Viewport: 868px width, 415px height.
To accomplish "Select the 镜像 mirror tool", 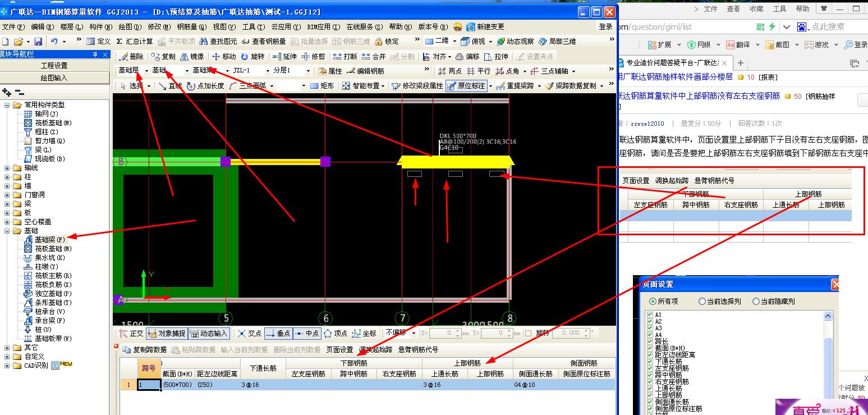I will [x=192, y=57].
